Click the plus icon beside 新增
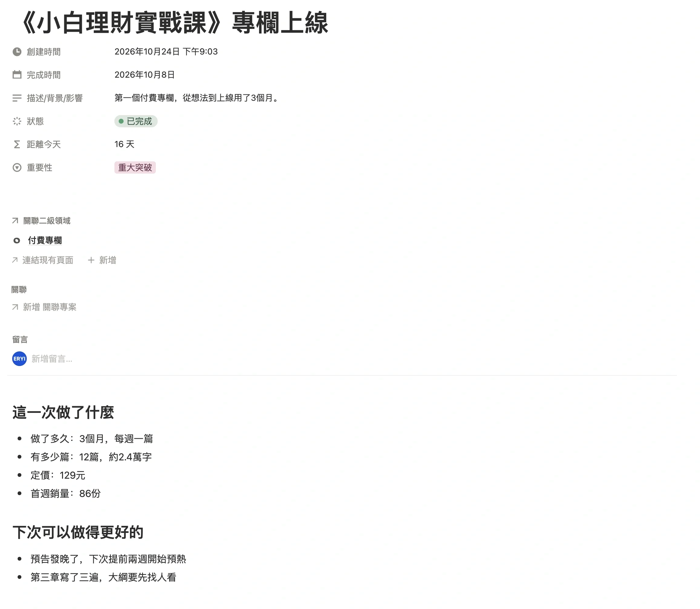 point(91,260)
